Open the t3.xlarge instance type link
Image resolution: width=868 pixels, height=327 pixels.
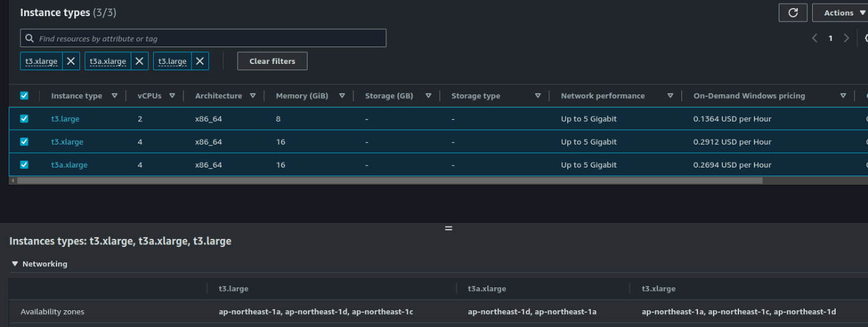coord(67,141)
